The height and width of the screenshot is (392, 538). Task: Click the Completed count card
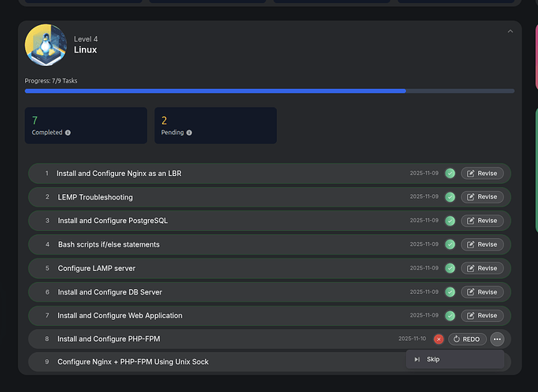[x=86, y=126]
